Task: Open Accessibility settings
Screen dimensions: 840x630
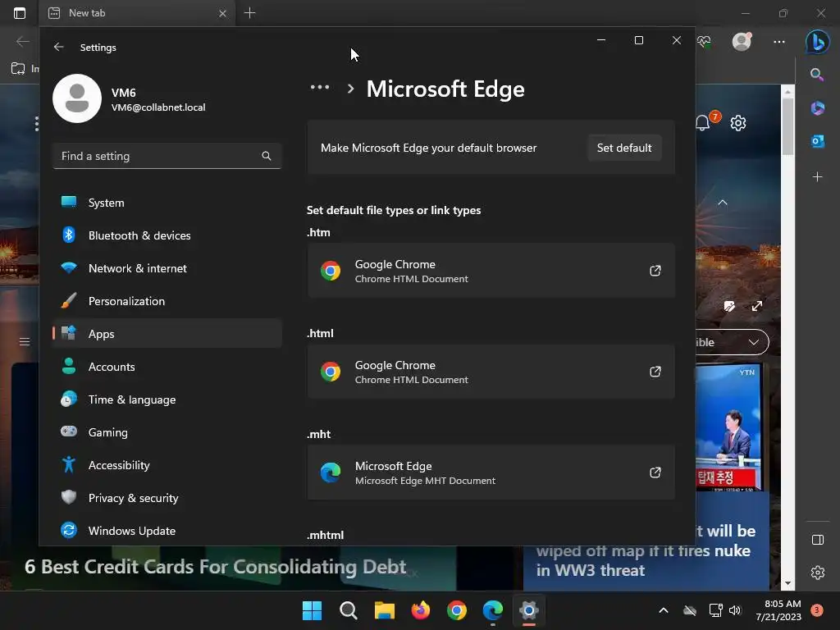Action: [167, 465]
